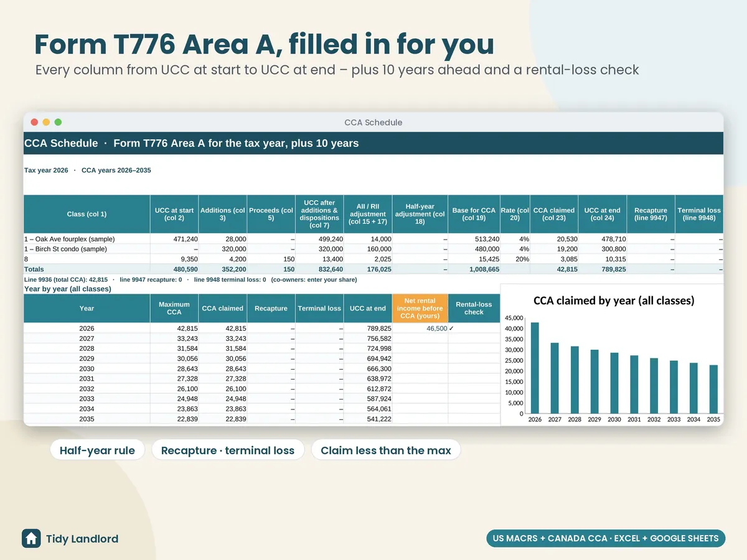Select the Half-year rule pill
Image resolution: width=747 pixels, height=560 pixels.
click(97, 450)
